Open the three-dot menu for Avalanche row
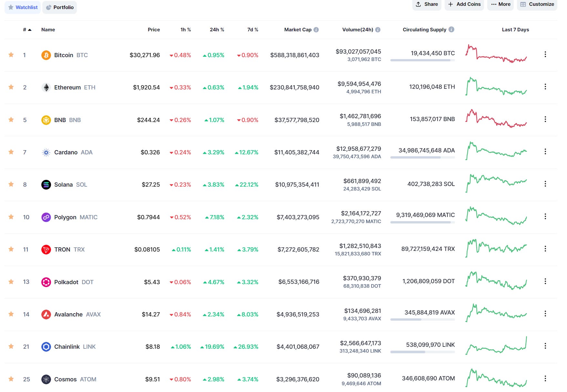 545,314
